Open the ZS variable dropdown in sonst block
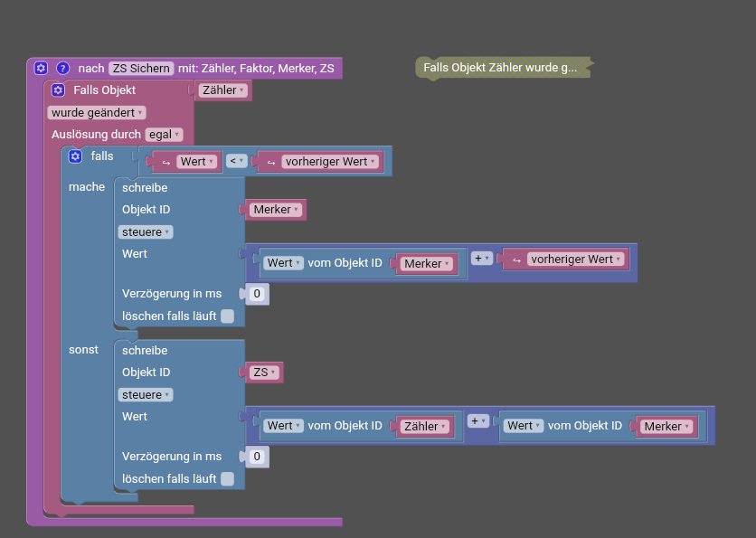Viewport: 756px width, 538px height. click(x=264, y=373)
